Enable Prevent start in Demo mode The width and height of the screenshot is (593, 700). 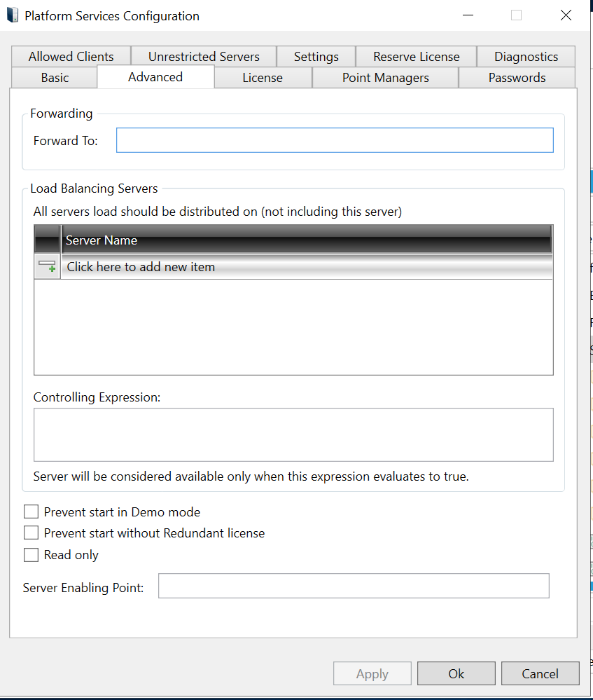tap(31, 512)
